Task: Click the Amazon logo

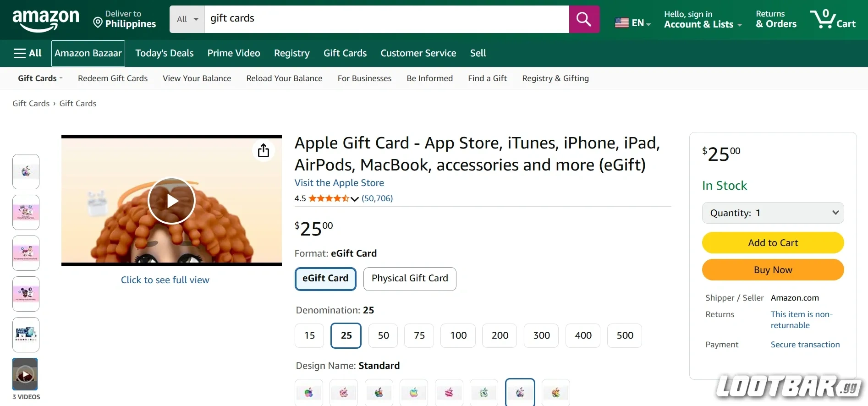Action: (45, 19)
